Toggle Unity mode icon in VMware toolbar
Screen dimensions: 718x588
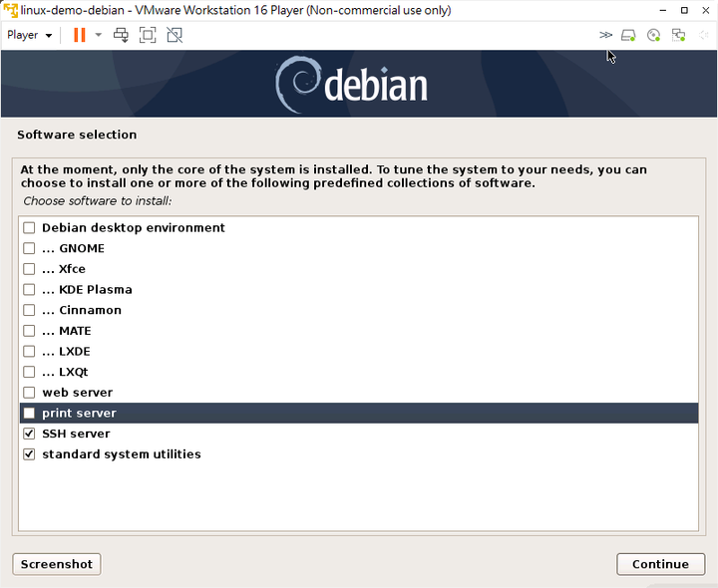point(175,35)
